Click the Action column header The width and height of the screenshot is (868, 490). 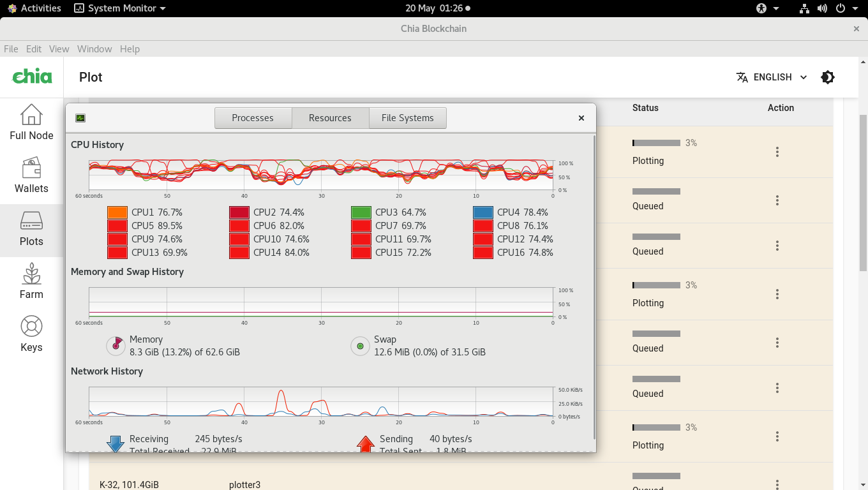[x=781, y=108]
